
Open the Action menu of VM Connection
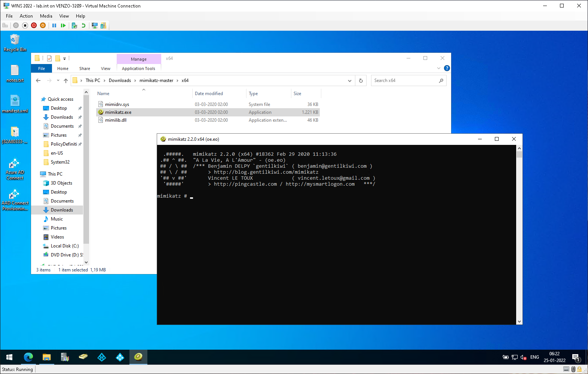point(26,16)
